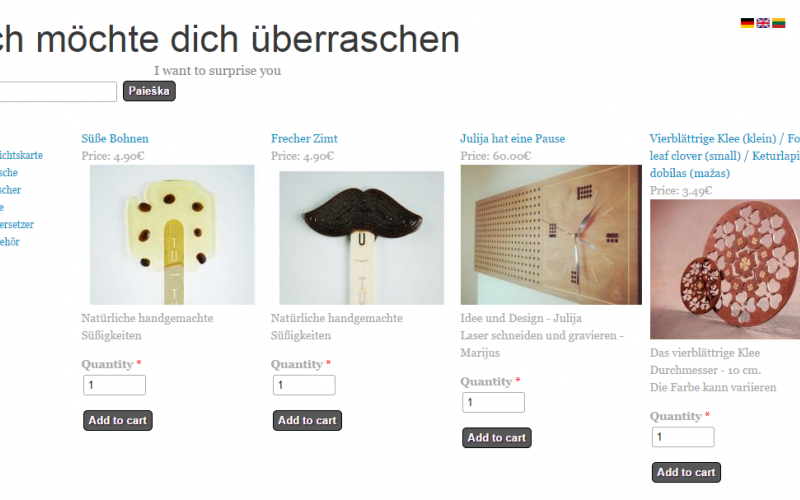
Task: Add Julija hat eine Pause to cart
Action: (497, 438)
